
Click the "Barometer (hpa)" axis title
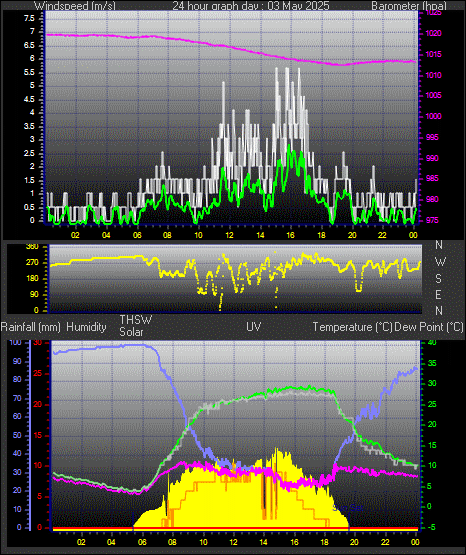(x=409, y=6)
